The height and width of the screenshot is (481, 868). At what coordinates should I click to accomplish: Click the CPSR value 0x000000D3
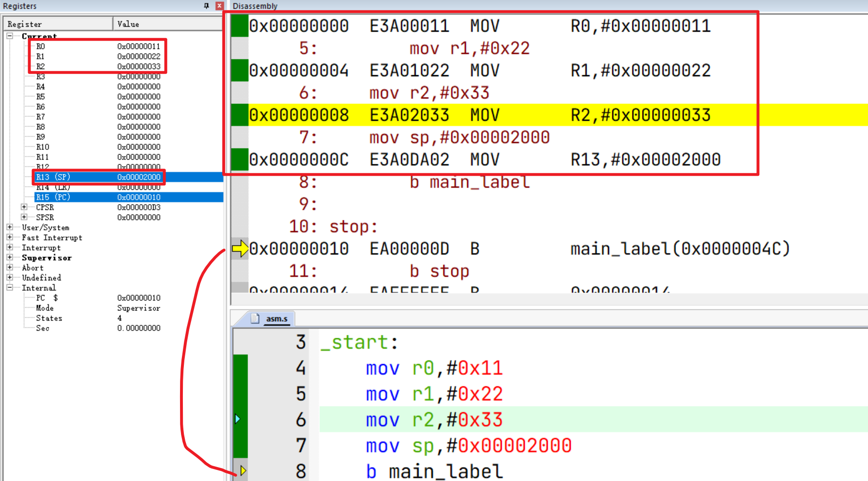pos(139,207)
